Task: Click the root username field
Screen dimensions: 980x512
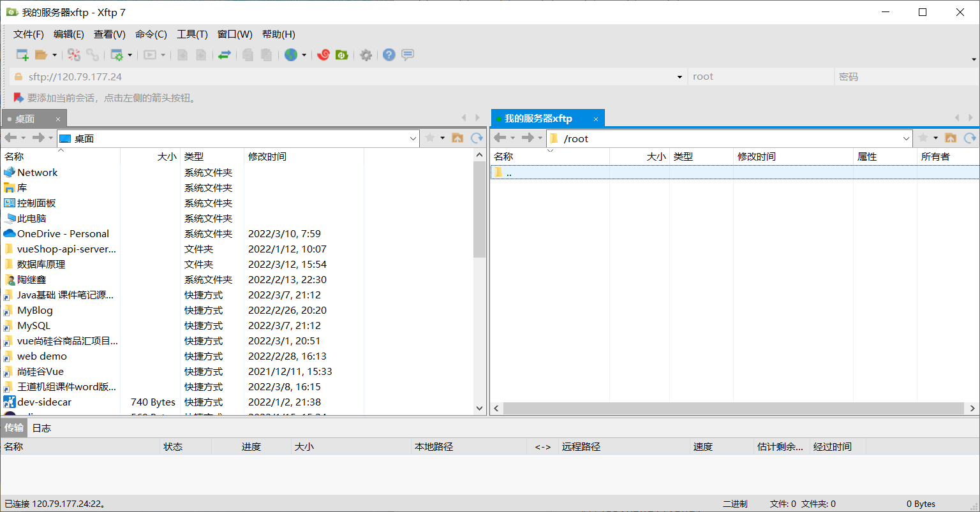Action: coord(761,77)
